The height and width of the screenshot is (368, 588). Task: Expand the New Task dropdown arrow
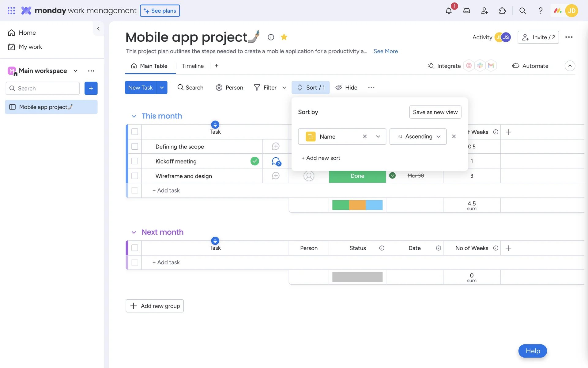click(x=162, y=88)
